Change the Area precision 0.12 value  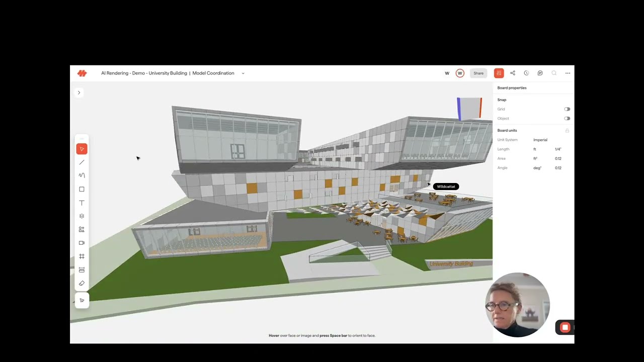pos(558,158)
